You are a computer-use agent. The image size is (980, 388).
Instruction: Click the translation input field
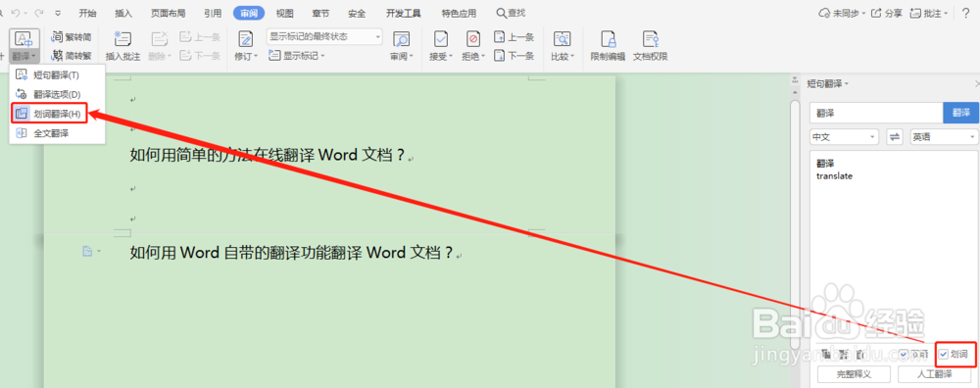pos(875,113)
